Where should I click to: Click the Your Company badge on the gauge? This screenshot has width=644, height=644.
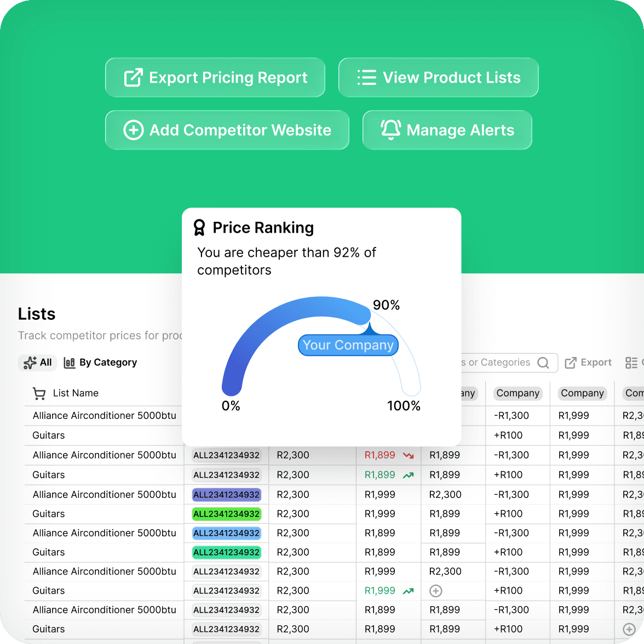348,345
